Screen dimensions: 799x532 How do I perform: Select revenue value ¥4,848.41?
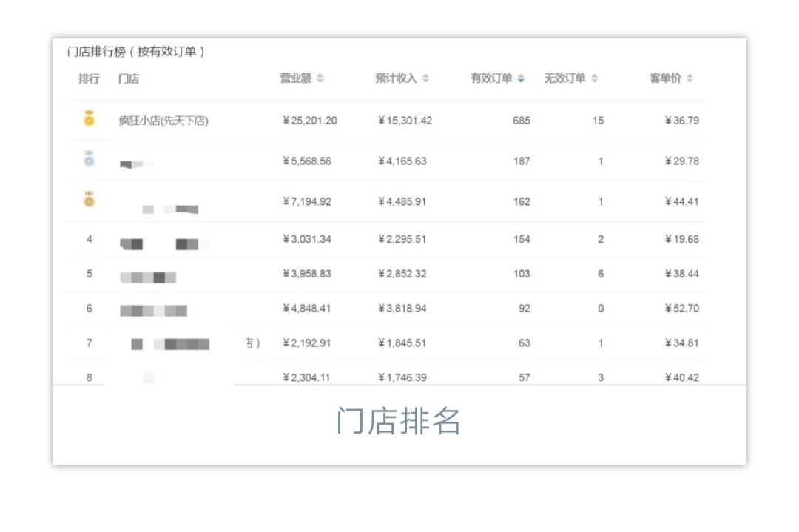click(307, 309)
